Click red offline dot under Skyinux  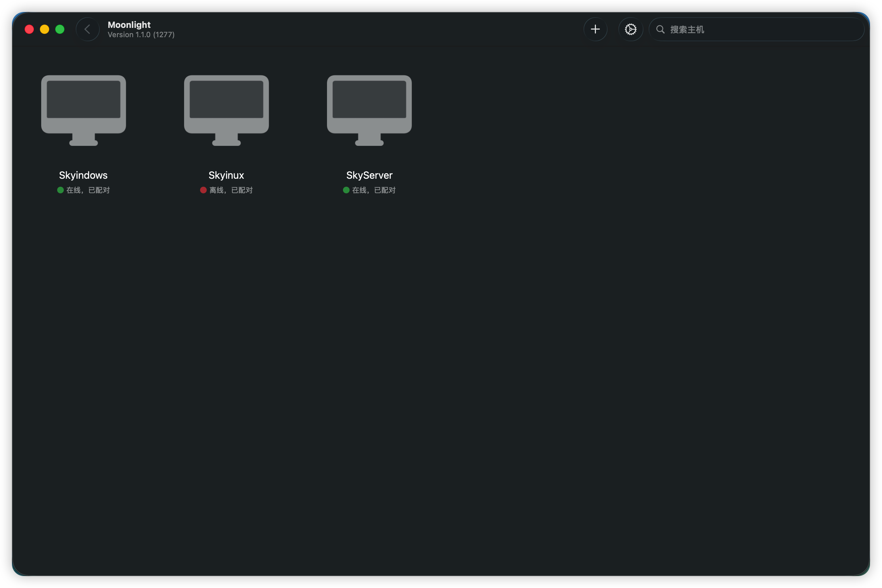click(x=203, y=190)
